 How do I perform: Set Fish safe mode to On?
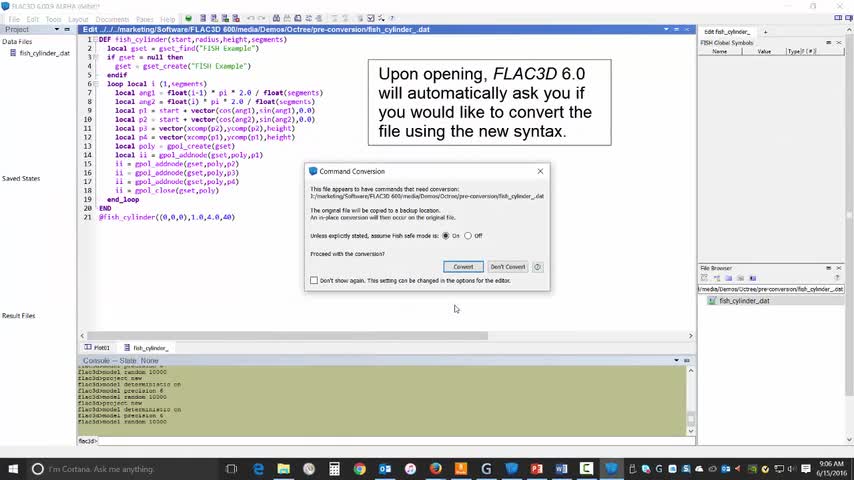(x=446, y=236)
